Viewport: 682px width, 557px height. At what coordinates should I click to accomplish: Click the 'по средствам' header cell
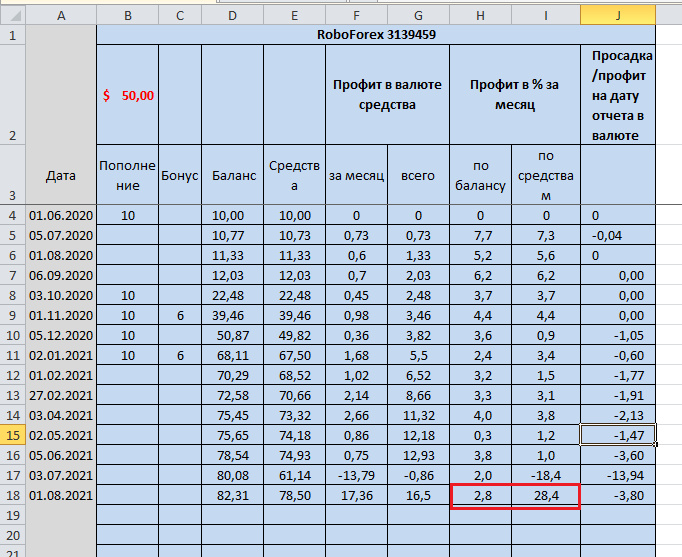[546, 175]
